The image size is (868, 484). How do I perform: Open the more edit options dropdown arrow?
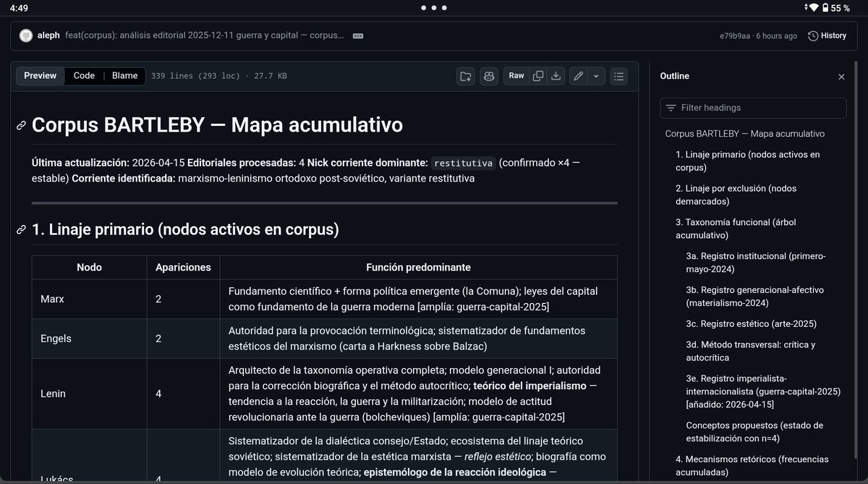[596, 76]
